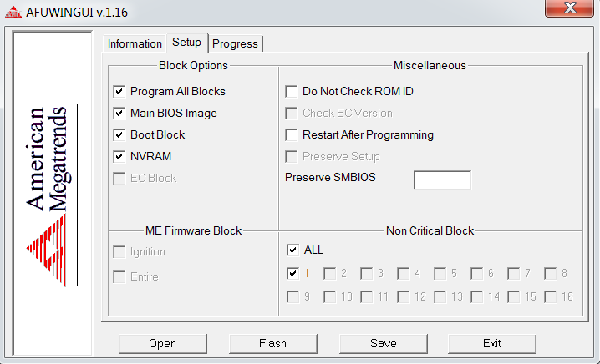Viewport: 600px width, 364px height.
Task: Click the Flash button
Action: [x=272, y=343]
